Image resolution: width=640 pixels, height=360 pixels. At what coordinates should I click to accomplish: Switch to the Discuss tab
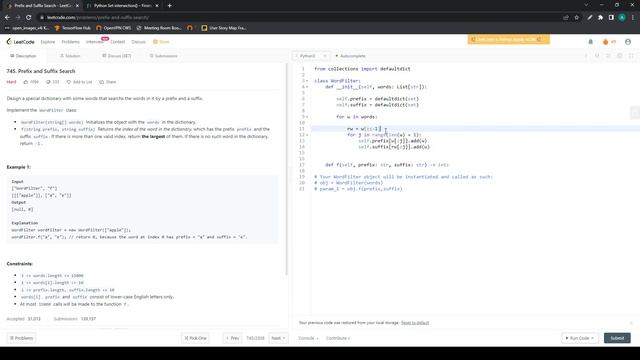[117, 56]
